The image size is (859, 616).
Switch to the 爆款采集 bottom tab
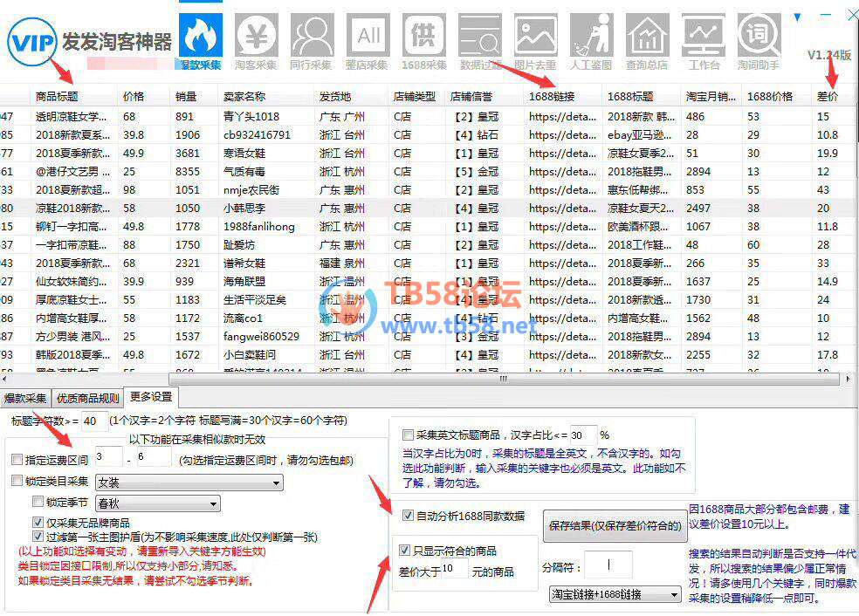[25, 398]
